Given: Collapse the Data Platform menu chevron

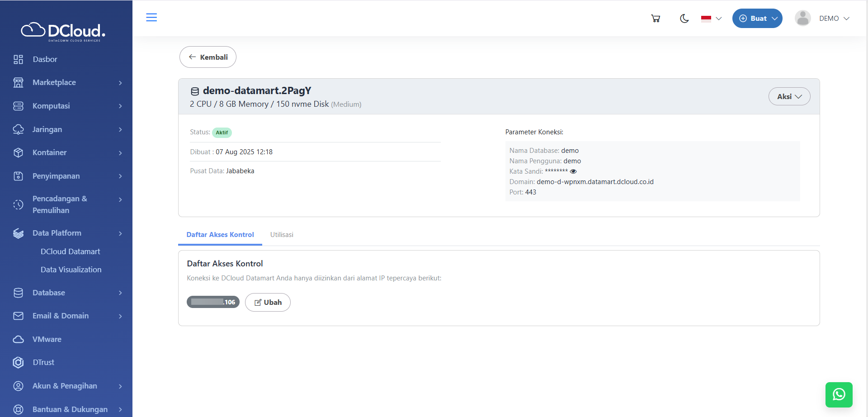Looking at the screenshot, I should click(x=120, y=233).
